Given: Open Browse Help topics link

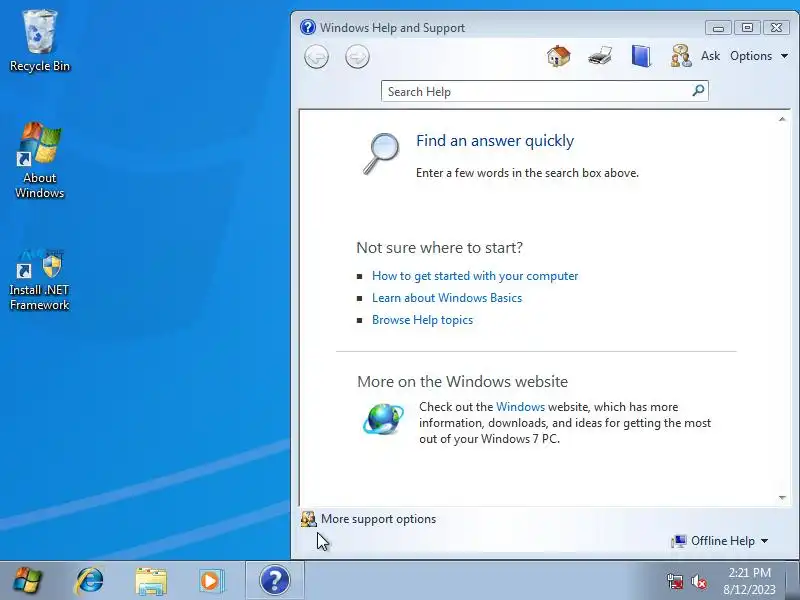Looking at the screenshot, I should pyautogui.click(x=422, y=320).
